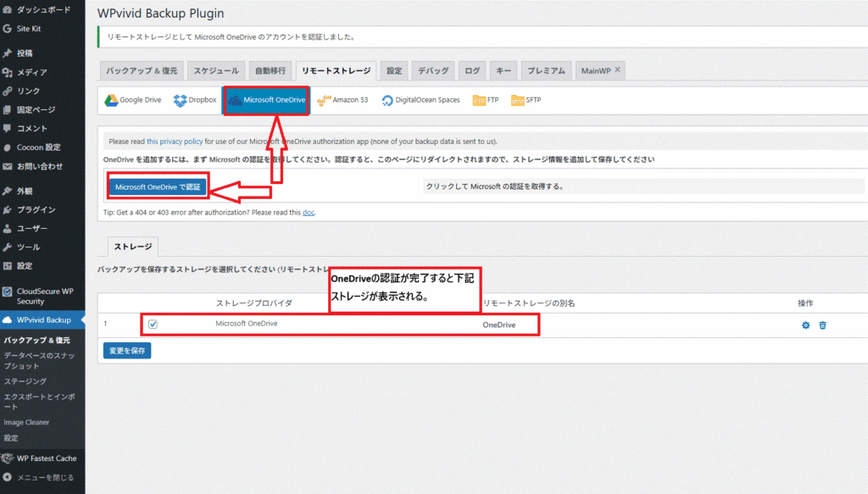The width and height of the screenshot is (868, 494).
Task: Edit OneDrive storage with gear icon
Action: click(x=805, y=325)
